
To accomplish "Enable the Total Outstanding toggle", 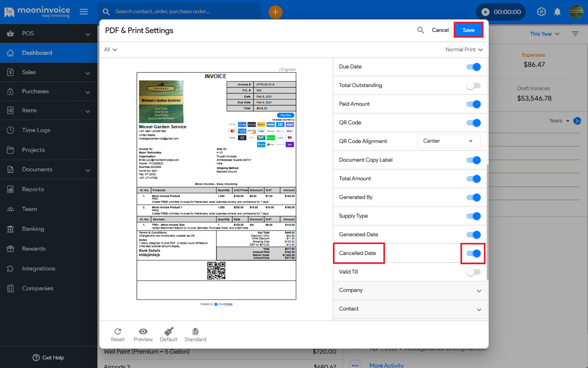I will [473, 85].
